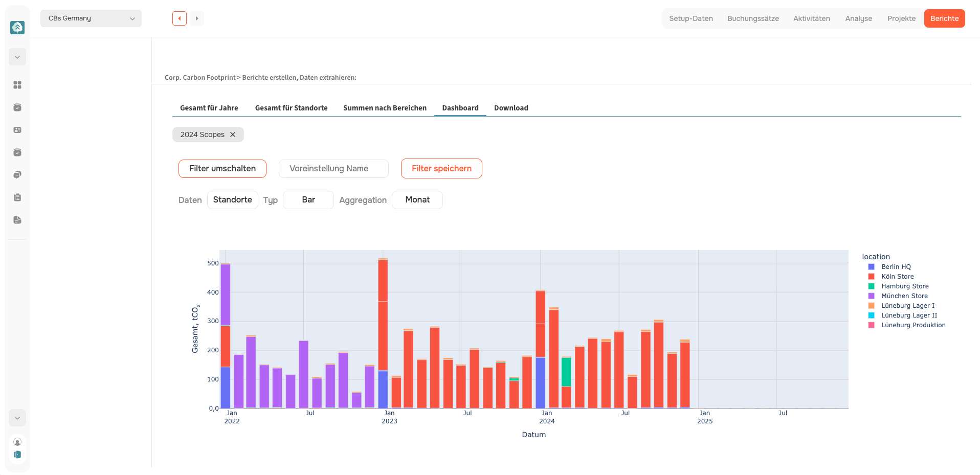Toggle Lüneburg Produktion series in legend
Image resolution: width=980 pixels, height=475 pixels.
[x=907, y=325]
